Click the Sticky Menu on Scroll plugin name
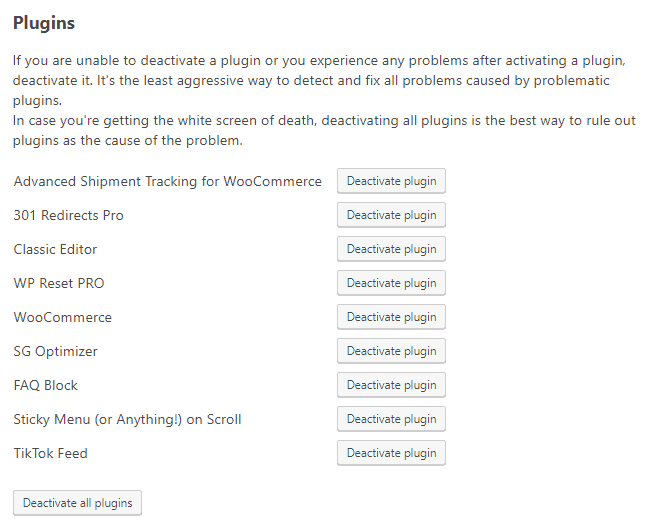The height and width of the screenshot is (527, 664). (x=128, y=419)
